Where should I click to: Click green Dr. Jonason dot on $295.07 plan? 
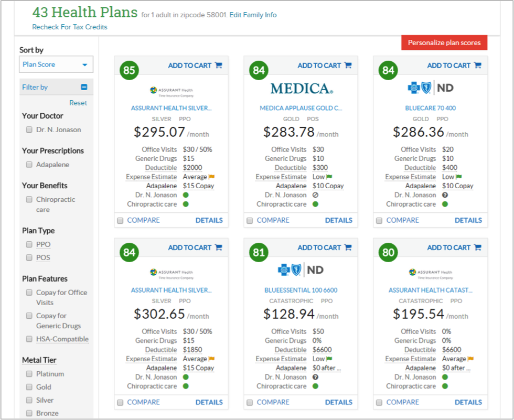(x=186, y=195)
